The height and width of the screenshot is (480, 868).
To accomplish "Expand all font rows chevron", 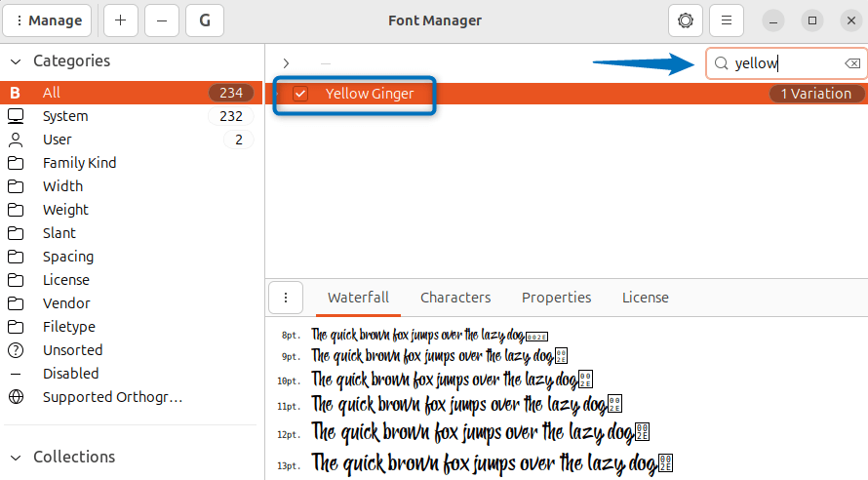I will click(286, 63).
